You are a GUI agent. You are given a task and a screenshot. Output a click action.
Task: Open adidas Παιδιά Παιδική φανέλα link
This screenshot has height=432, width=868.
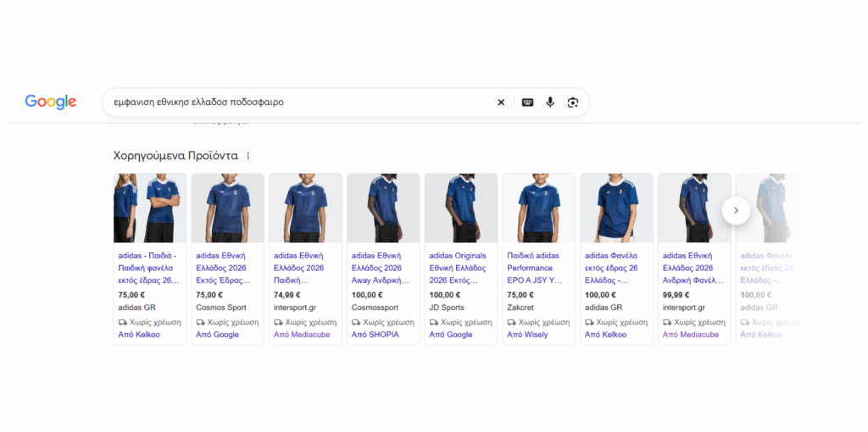pos(149,269)
